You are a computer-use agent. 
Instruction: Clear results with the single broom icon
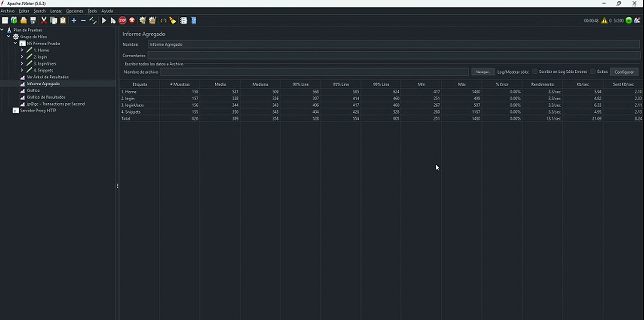pos(143,21)
